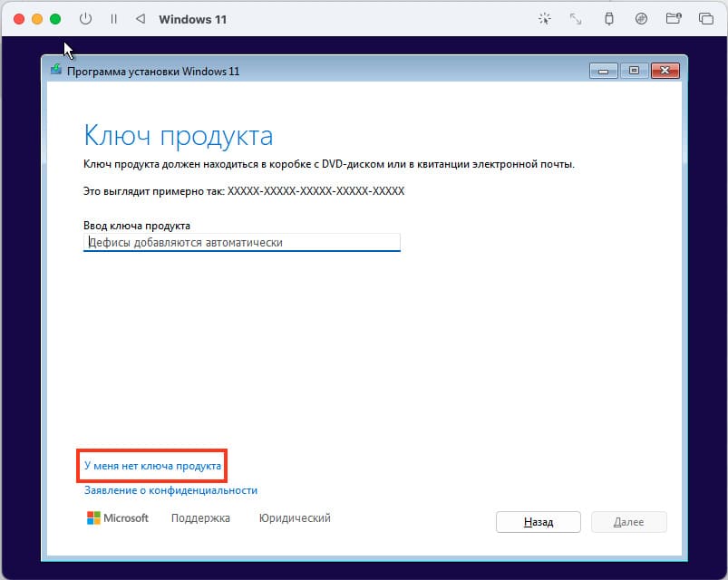Click the Windows setup icon in title bar
Image resolution: width=728 pixels, height=580 pixels.
pyautogui.click(x=56, y=71)
